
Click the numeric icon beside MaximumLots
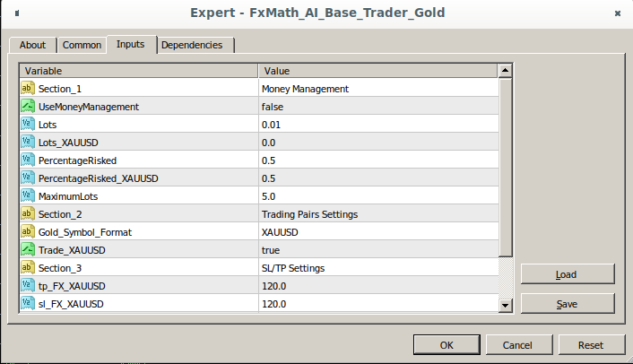pyautogui.click(x=28, y=195)
